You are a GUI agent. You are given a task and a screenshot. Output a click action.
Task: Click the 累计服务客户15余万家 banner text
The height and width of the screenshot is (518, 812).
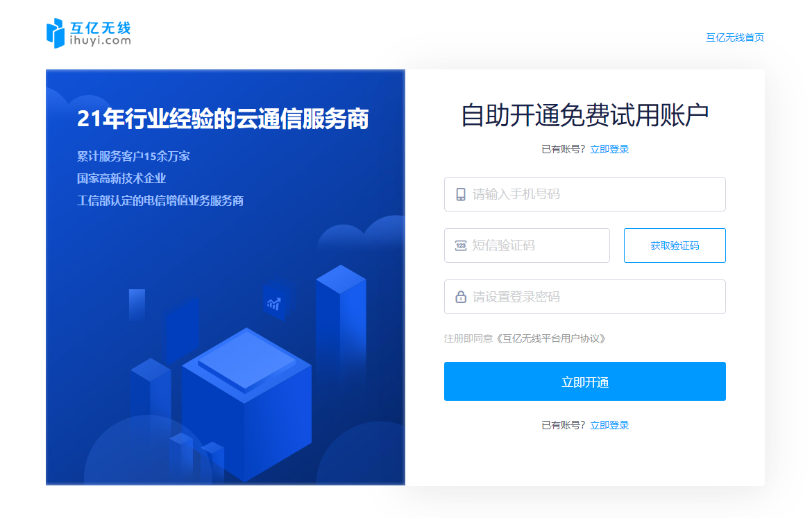(134, 156)
